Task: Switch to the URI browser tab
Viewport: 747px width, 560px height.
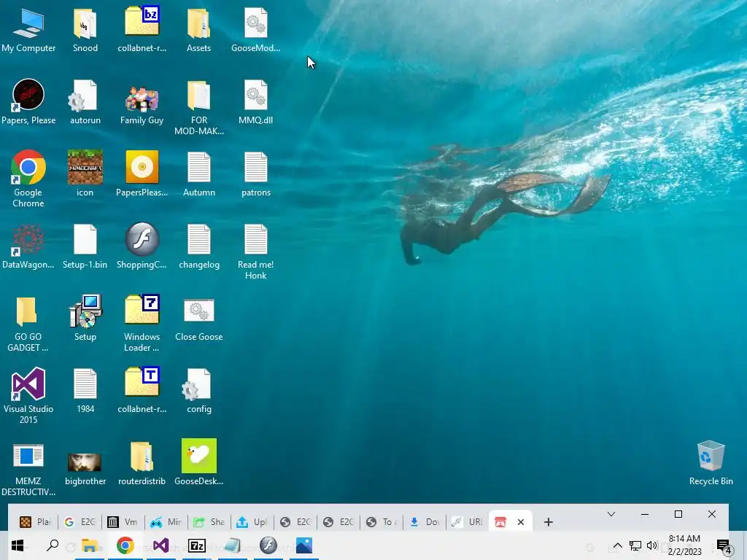Action: tap(467, 522)
